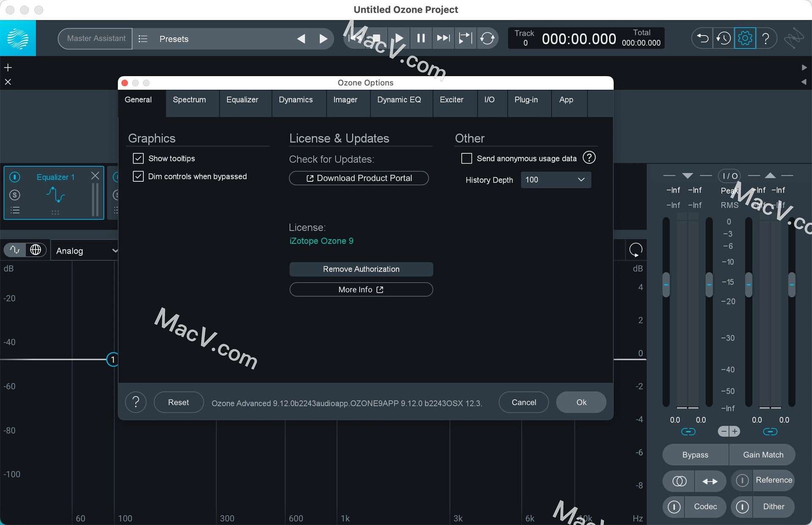Click EQ node 1 handle
Screen dimensions: 812x525
click(113, 360)
